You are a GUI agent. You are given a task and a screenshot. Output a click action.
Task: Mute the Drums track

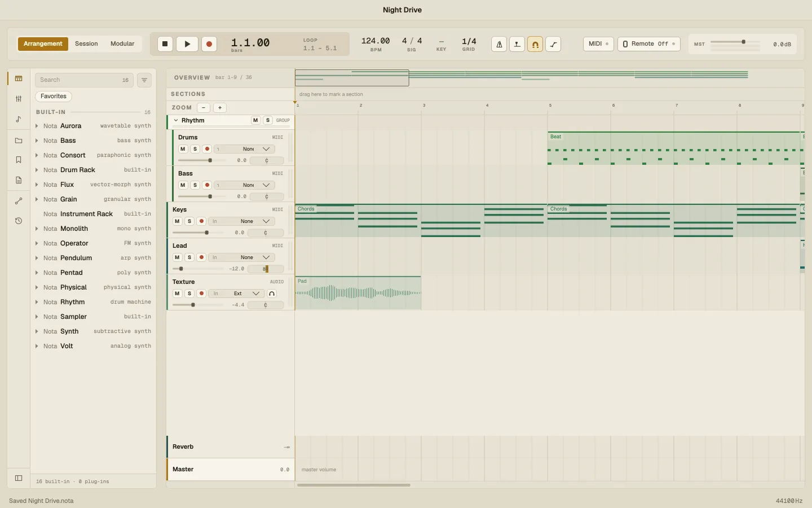click(x=183, y=149)
